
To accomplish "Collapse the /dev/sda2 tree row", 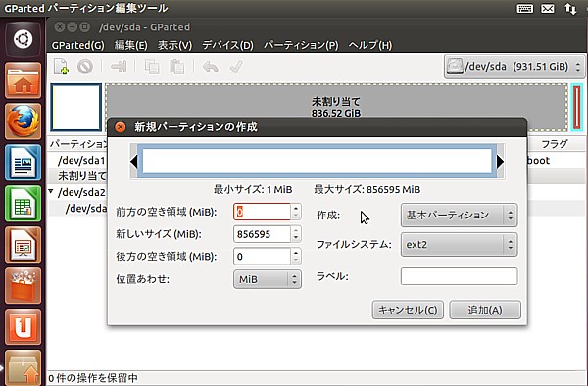I will point(51,191).
